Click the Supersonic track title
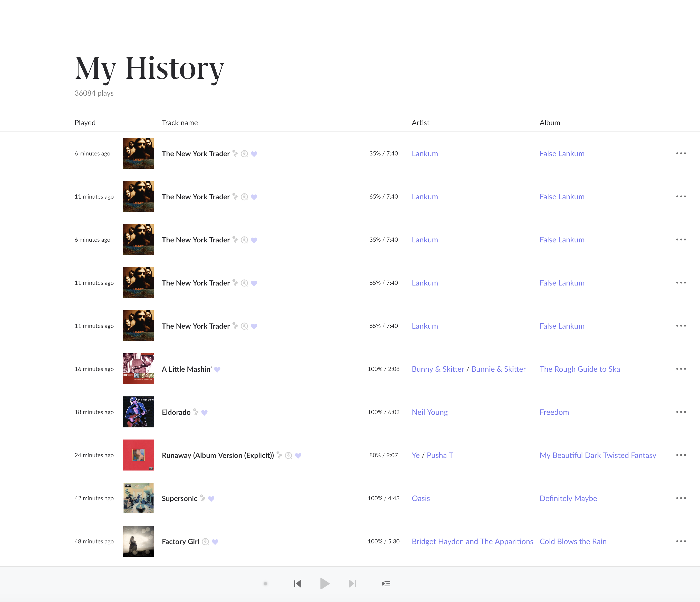 coord(179,499)
